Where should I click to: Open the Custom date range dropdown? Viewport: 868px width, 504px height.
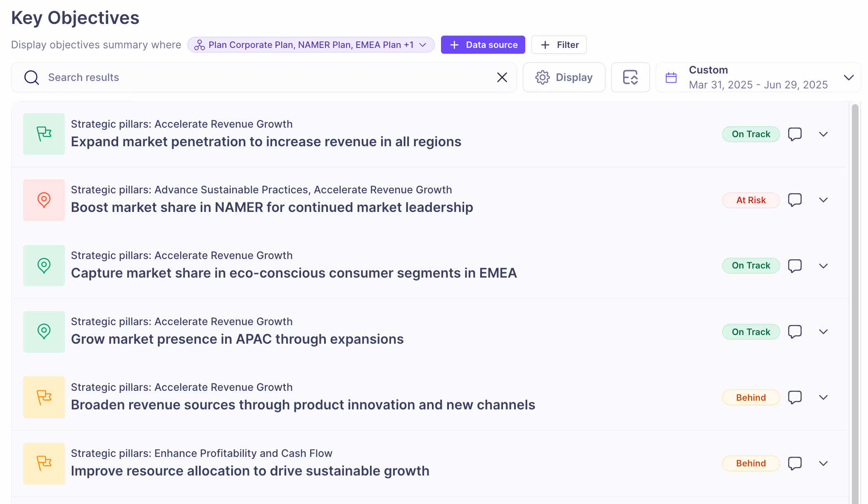(x=848, y=77)
